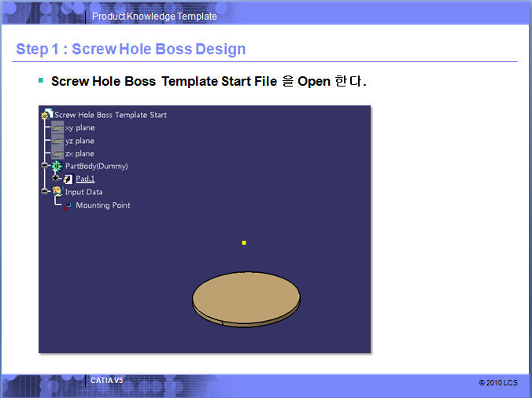Click the Input Data geometrical set icon
This screenshot has width=532, height=398.
pyautogui.click(x=57, y=192)
